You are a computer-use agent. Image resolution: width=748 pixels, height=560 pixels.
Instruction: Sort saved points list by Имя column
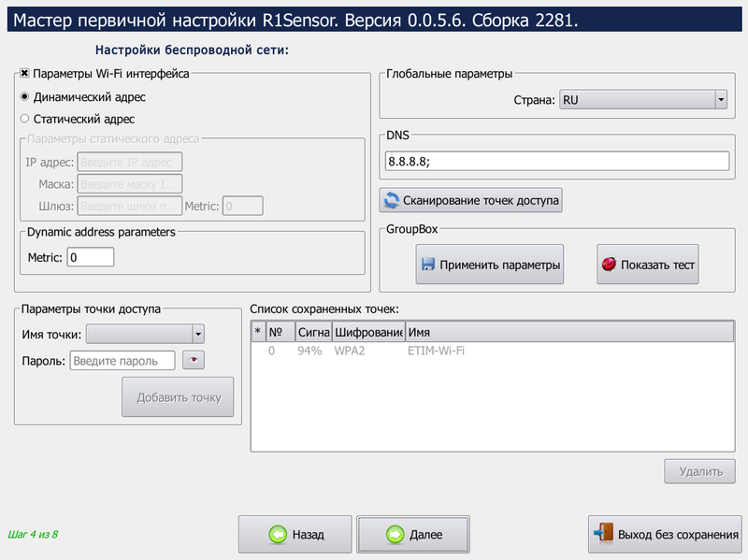(x=568, y=332)
